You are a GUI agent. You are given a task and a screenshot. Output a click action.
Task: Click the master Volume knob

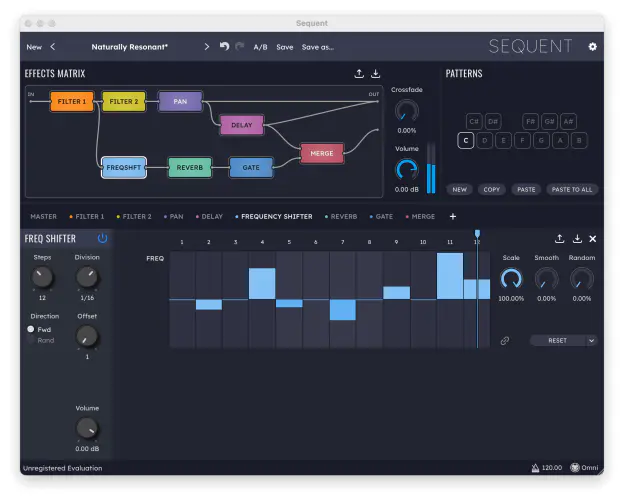(407, 170)
